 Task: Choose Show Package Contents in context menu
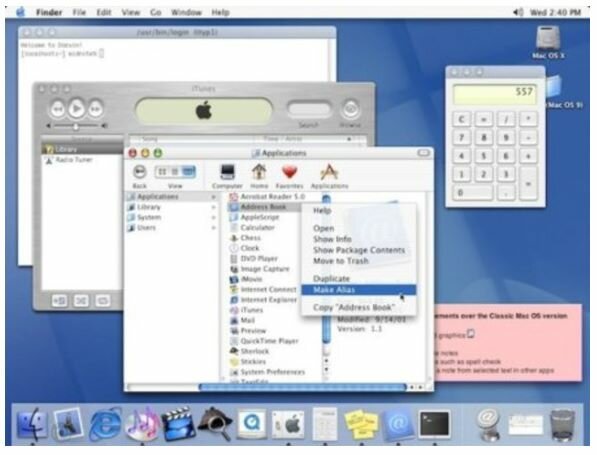(359, 250)
